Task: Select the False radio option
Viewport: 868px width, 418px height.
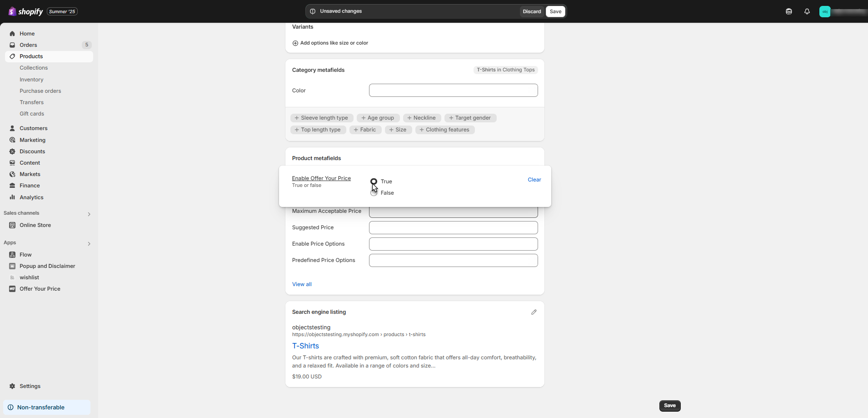Action: point(374,193)
